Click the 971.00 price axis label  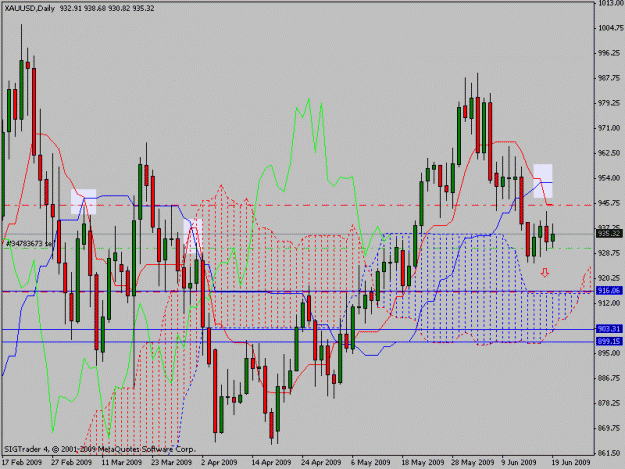610,128
